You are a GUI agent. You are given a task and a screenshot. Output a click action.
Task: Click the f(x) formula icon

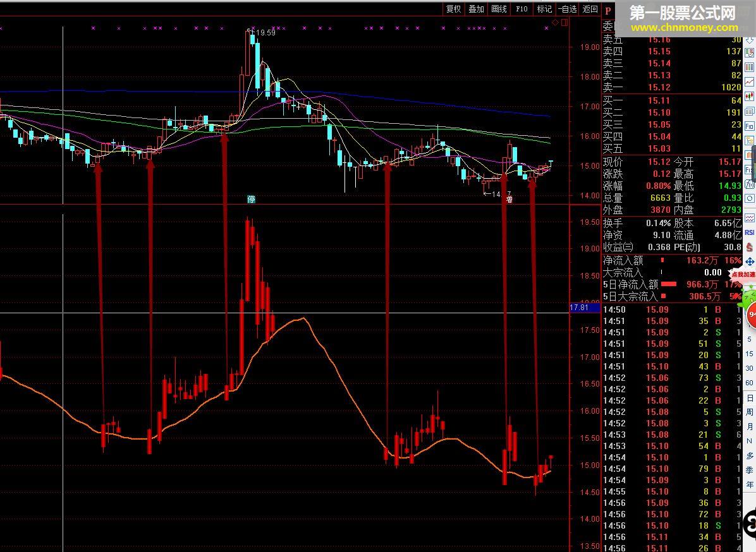point(749,184)
